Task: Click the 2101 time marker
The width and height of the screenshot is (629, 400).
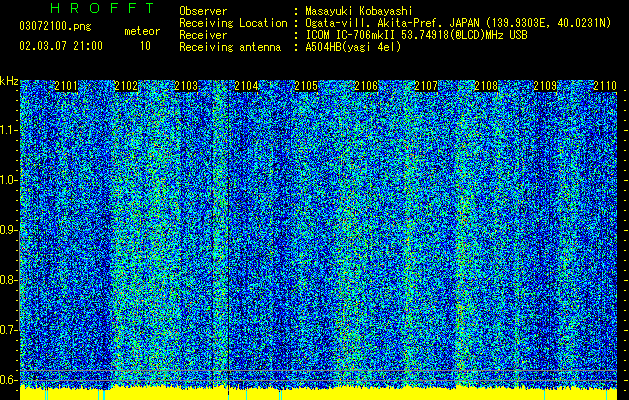Action: (66, 86)
